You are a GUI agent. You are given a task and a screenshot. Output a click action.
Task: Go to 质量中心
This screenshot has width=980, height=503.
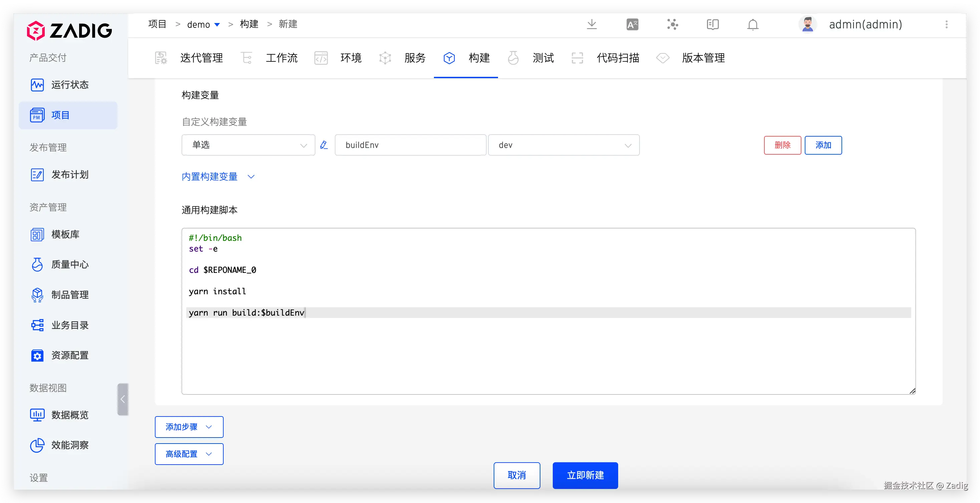click(x=60, y=264)
